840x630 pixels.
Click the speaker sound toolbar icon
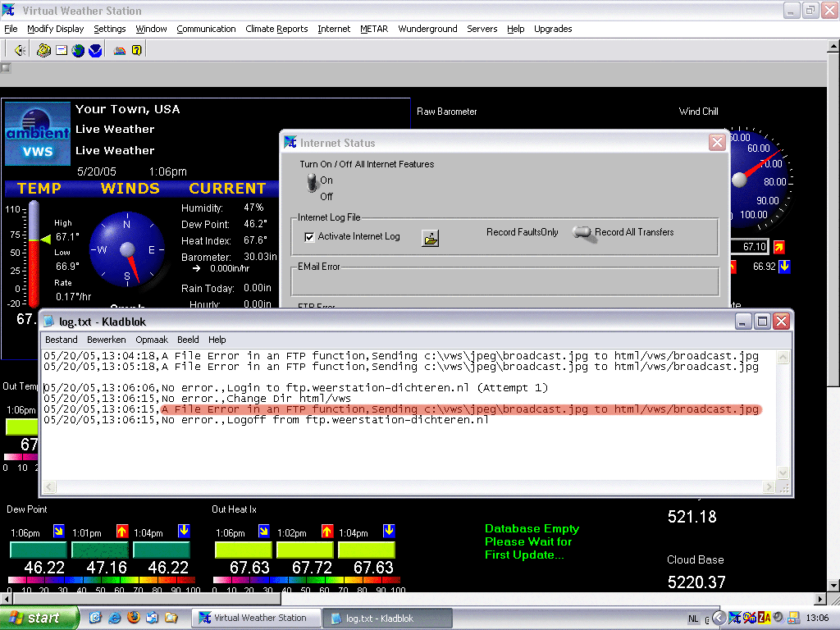point(20,50)
